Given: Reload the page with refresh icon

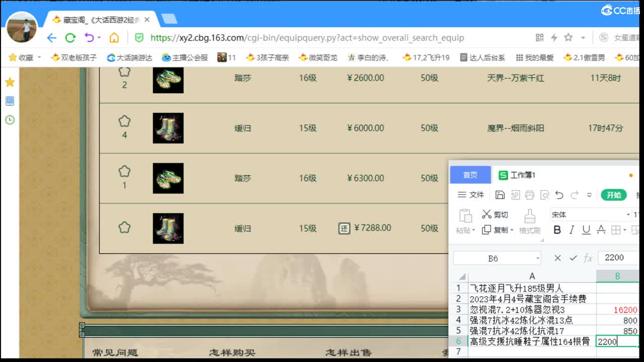Looking at the screenshot, I should 70,38.
